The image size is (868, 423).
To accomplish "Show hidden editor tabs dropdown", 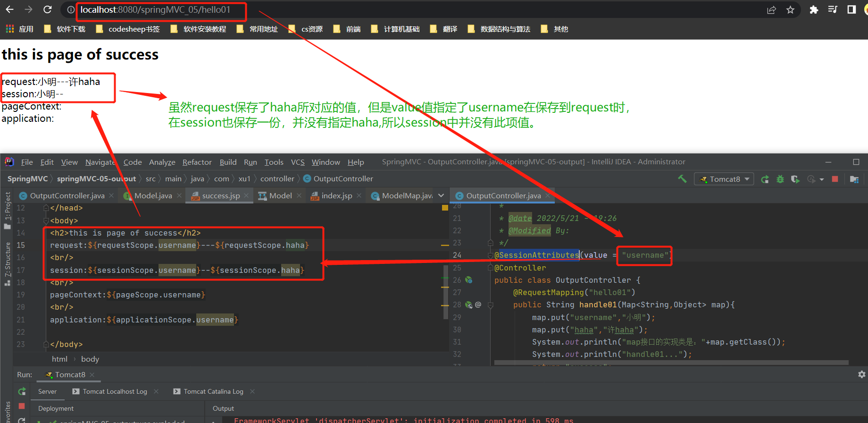I will [x=441, y=195].
